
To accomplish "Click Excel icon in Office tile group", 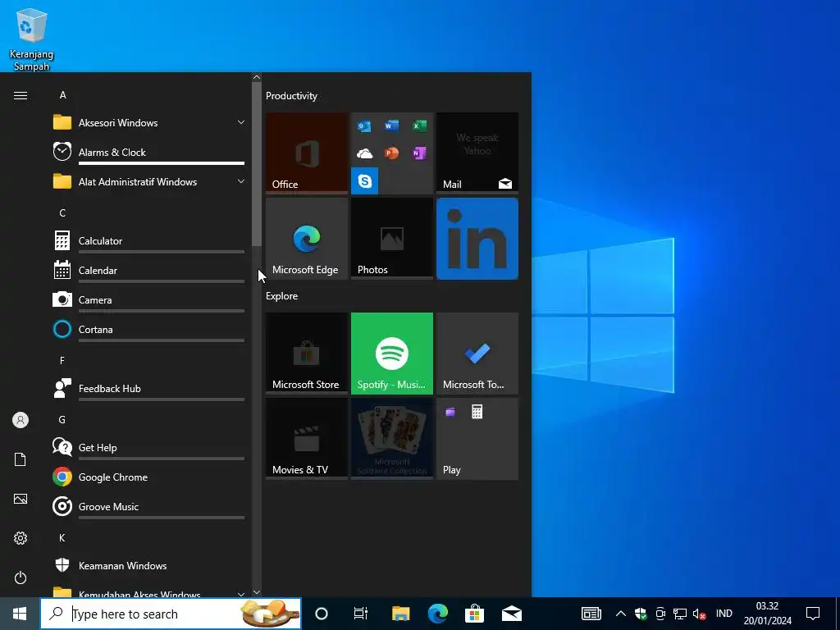I will click(419, 126).
